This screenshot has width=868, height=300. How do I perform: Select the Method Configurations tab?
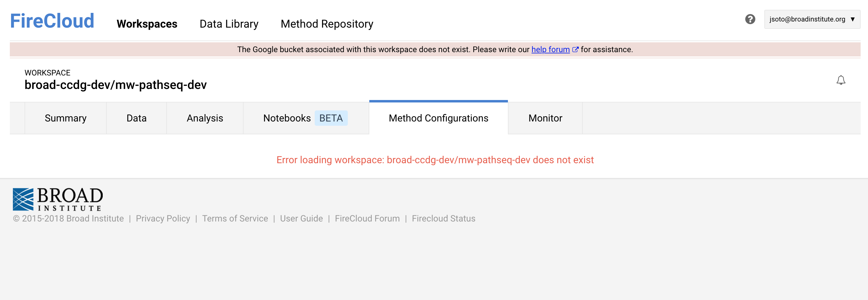point(438,118)
